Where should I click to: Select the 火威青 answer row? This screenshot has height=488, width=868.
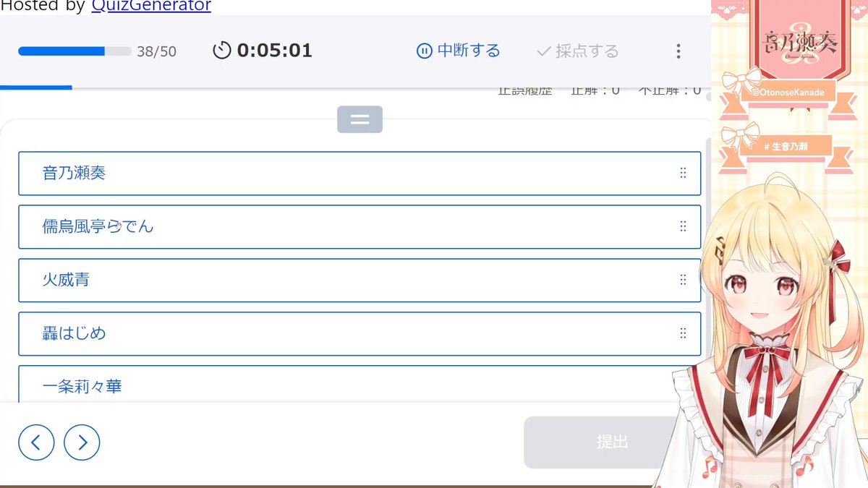pyautogui.click(x=359, y=281)
